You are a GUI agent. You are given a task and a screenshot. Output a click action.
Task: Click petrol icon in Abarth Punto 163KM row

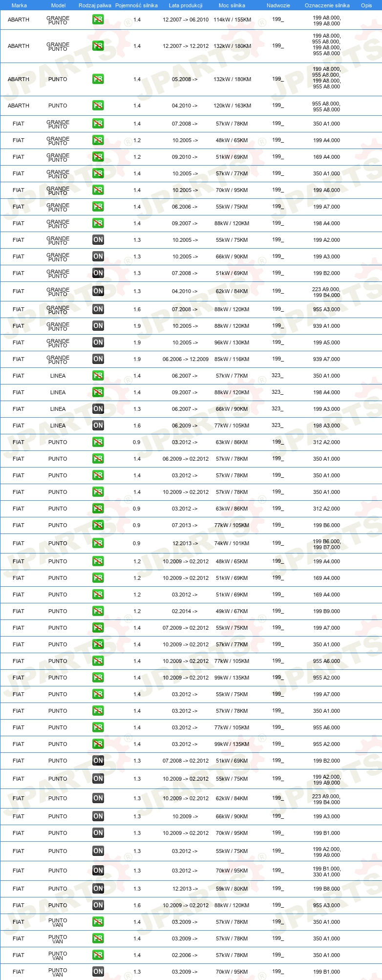pyautogui.click(x=98, y=106)
